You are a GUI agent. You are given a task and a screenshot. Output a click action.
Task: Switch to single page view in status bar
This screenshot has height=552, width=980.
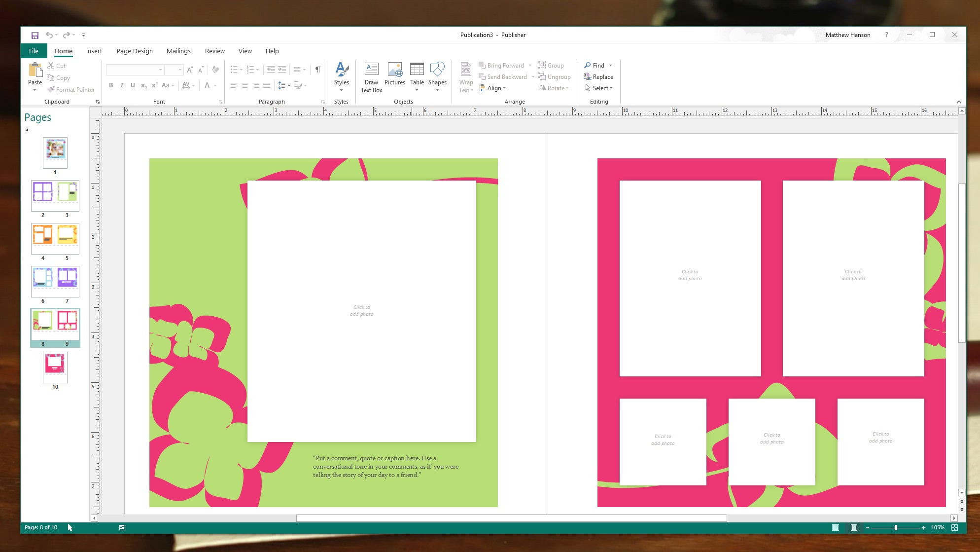[x=836, y=528]
